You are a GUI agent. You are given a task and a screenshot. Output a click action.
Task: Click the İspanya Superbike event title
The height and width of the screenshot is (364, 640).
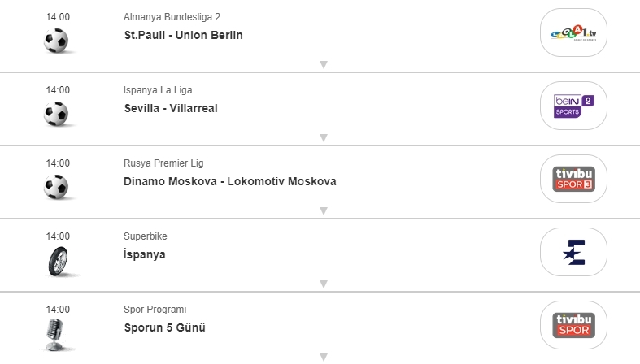coord(145,254)
